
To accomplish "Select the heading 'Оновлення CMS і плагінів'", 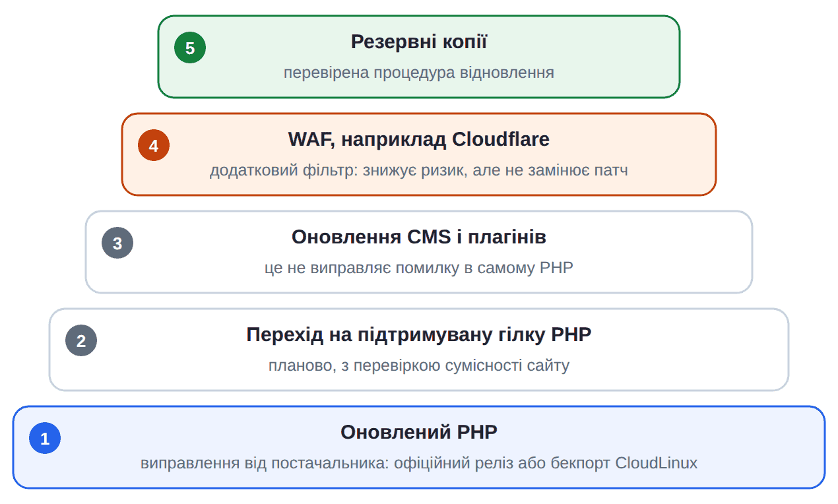I will pos(419,237).
